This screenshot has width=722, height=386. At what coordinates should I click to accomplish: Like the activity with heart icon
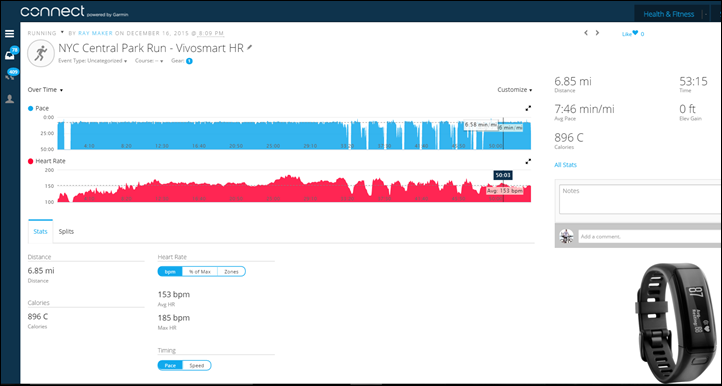pos(635,33)
